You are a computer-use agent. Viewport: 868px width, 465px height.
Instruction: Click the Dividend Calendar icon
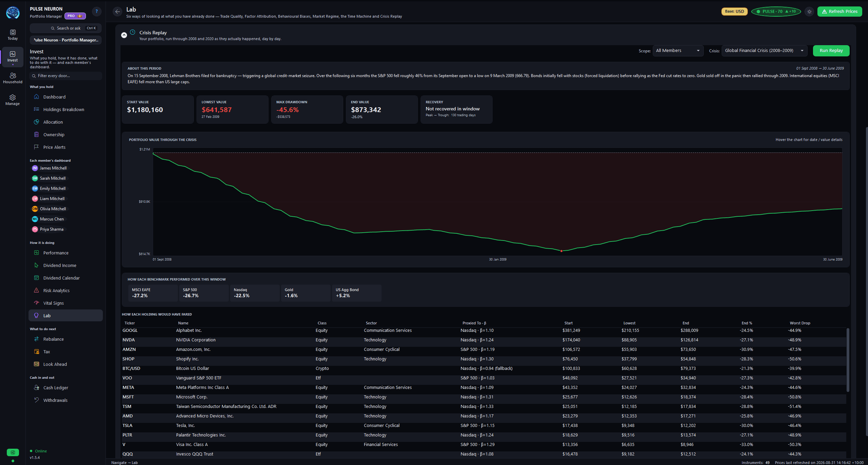pos(36,278)
